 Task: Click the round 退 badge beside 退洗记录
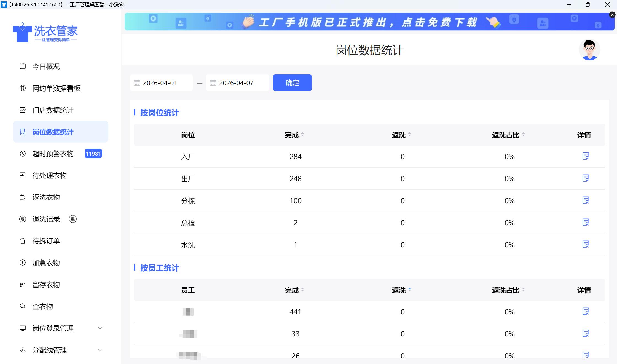pos(73,219)
